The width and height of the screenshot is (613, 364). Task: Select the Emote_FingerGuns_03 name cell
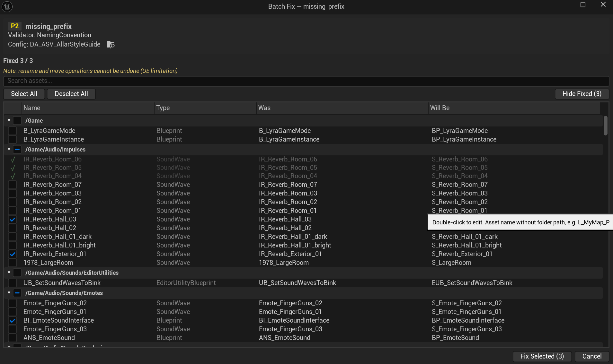[55, 329]
